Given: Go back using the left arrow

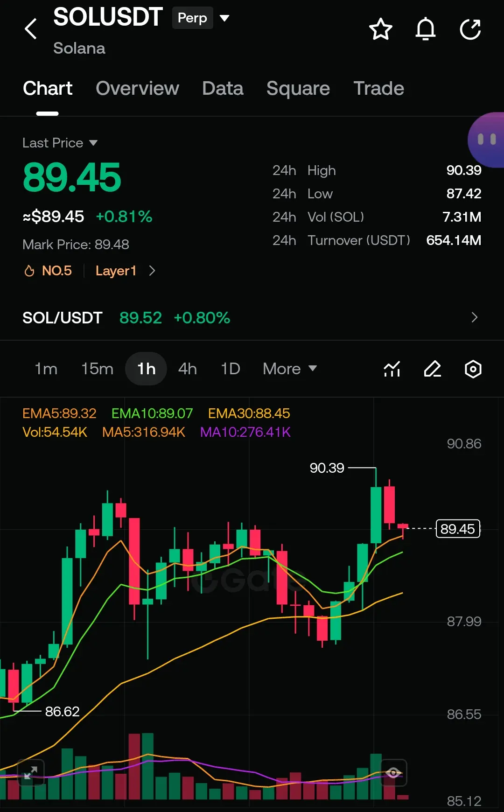Looking at the screenshot, I should pyautogui.click(x=31, y=29).
